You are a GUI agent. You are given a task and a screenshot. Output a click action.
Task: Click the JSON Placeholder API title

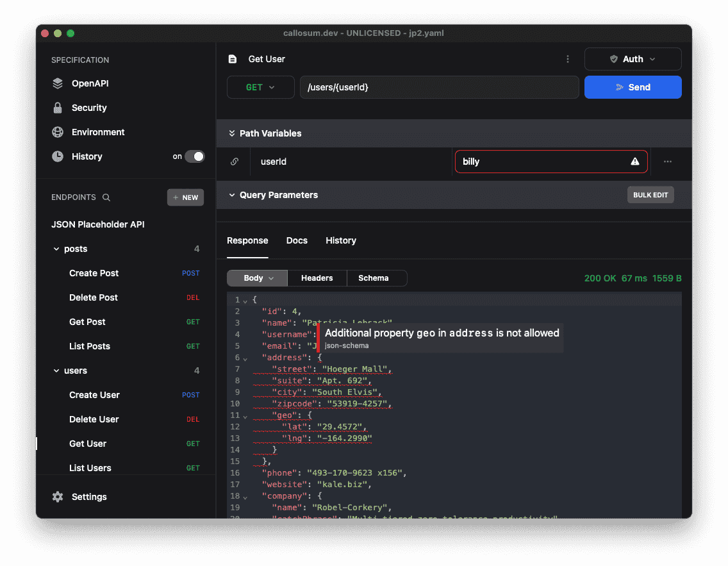[x=98, y=225]
